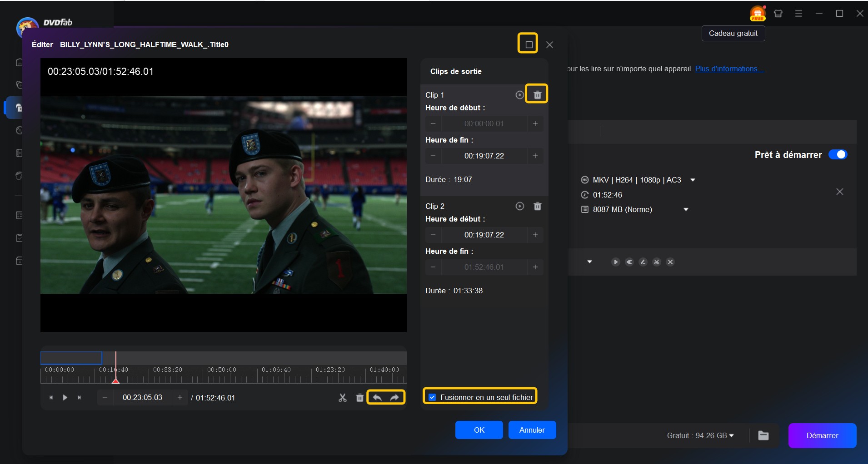Click the edit pencil icon in task row
Screen dimensions: 868x464
tap(643, 262)
